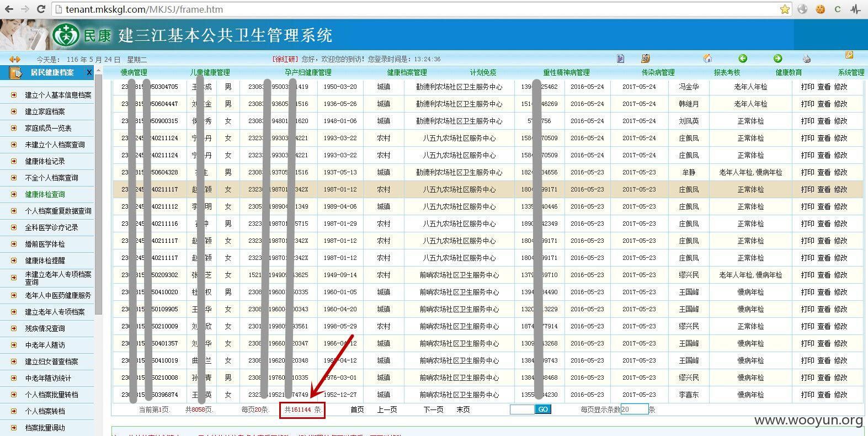The image size is (868, 436).
Task: Click the green forward arrow icon
Action: [x=778, y=59]
